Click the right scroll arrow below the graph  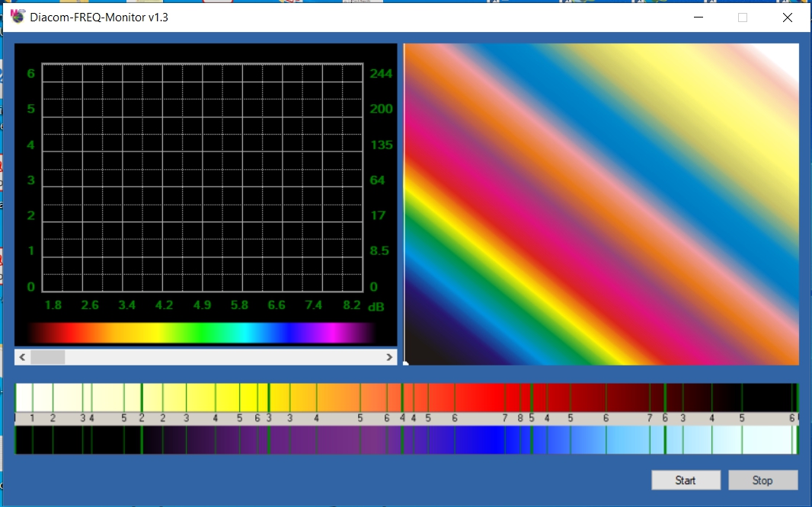390,357
